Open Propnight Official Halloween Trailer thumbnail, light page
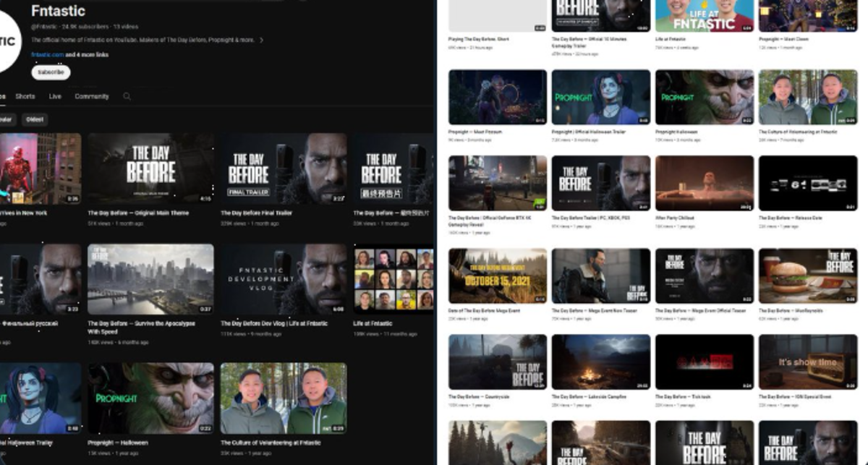Image resolution: width=868 pixels, height=465 pixels. pyautogui.click(x=601, y=97)
